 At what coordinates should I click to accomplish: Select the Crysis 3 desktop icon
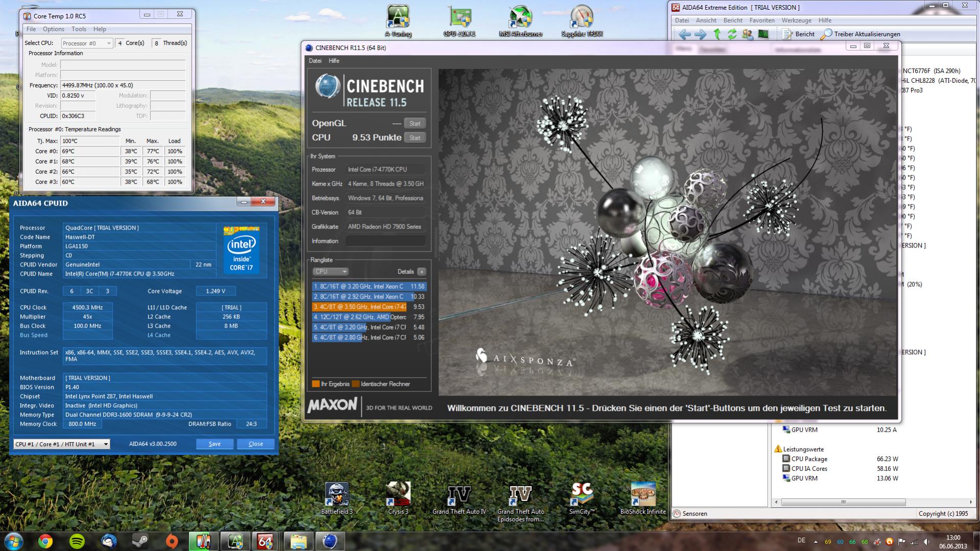[x=398, y=498]
